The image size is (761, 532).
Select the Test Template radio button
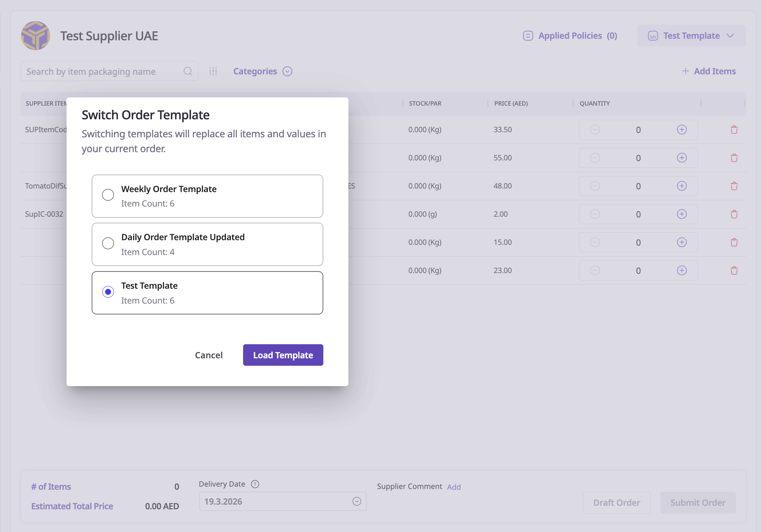click(x=108, y=292)
